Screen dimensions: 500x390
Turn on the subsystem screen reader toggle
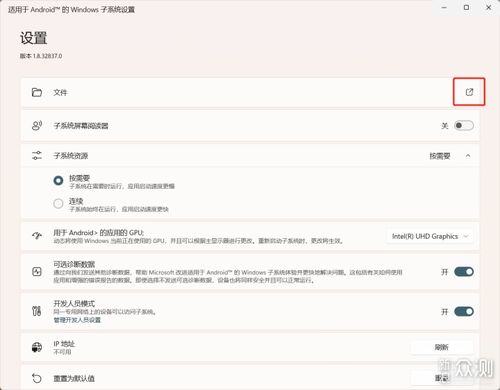[464, 126]
